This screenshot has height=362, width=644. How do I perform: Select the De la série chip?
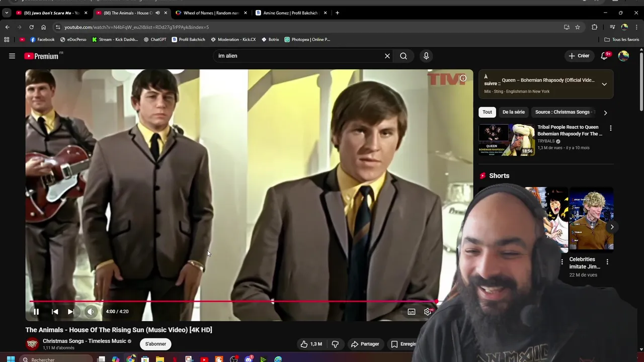[x=513, y=112]
